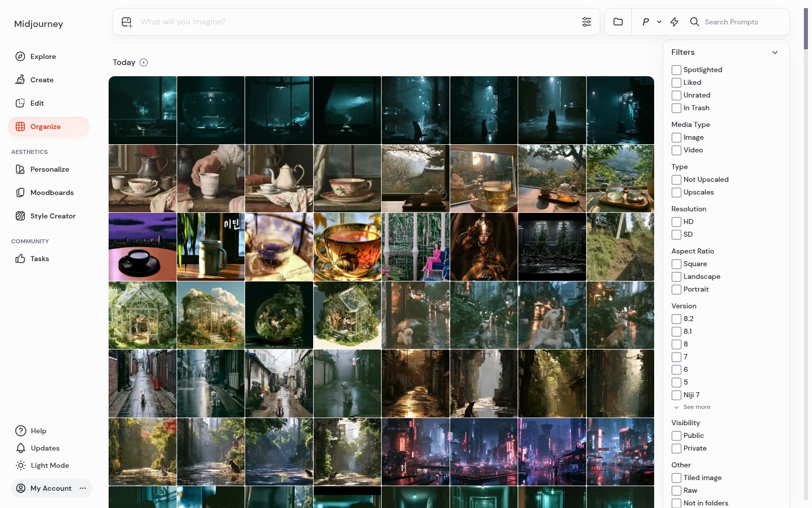Check the Raw filter

tap(676, 490)
